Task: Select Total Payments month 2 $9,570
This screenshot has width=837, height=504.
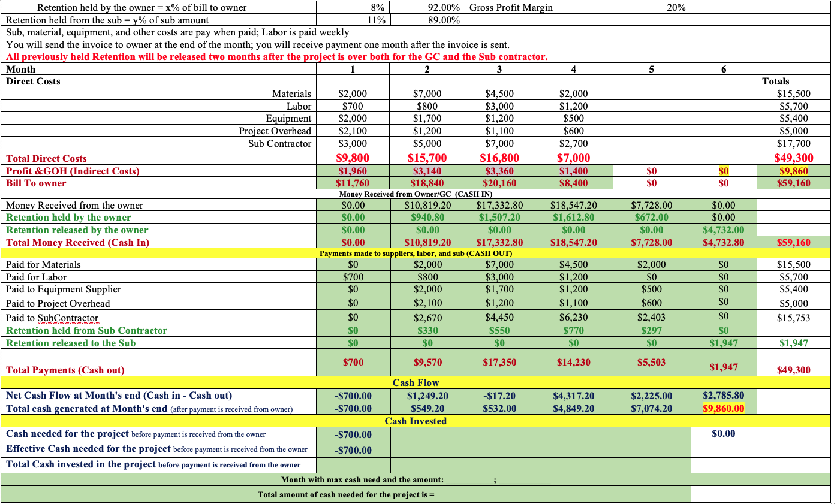Action: 427,362
